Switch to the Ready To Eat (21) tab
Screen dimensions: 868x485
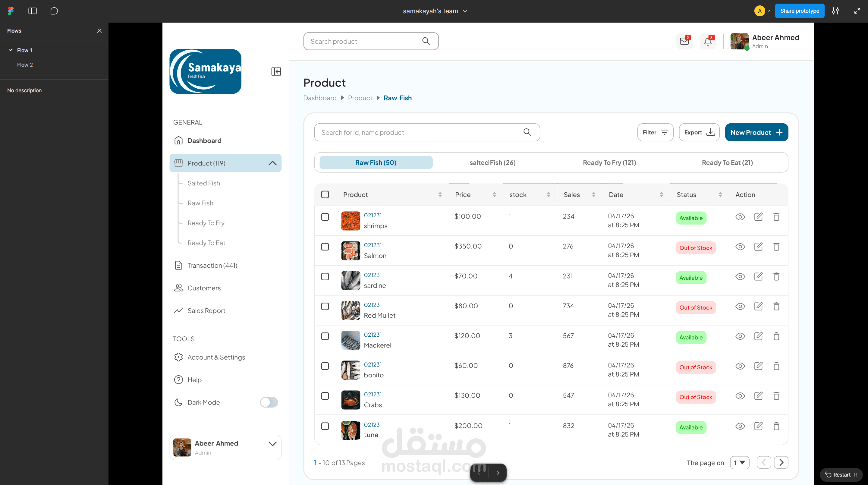pos(727,162)
